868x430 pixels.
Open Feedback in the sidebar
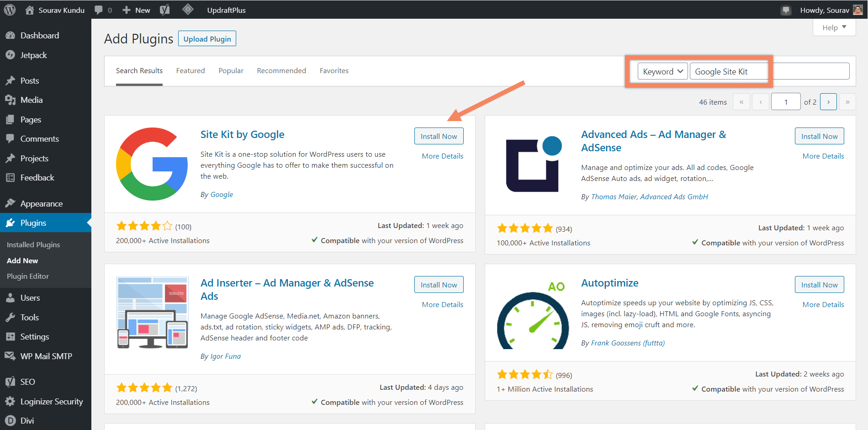37,177
